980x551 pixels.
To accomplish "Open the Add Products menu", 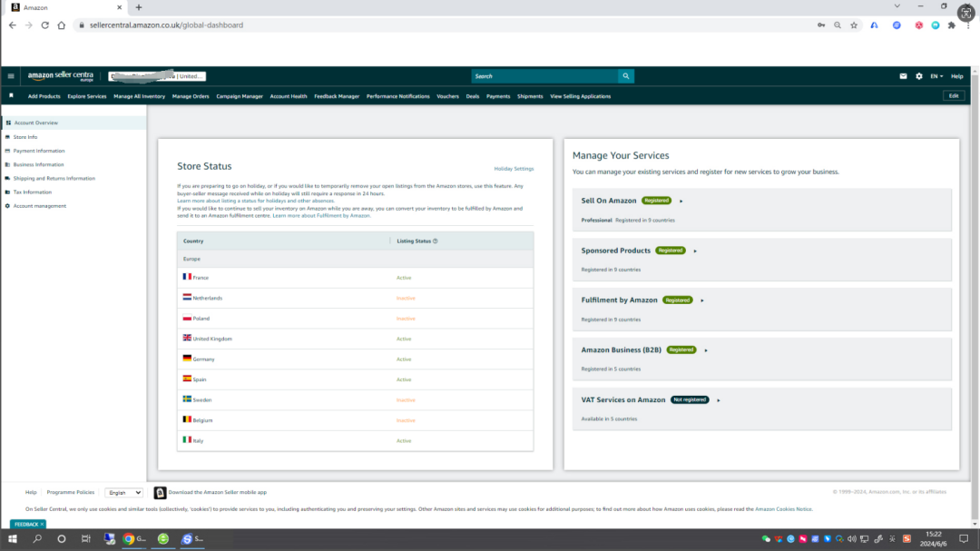I will (x=44, y=96).
